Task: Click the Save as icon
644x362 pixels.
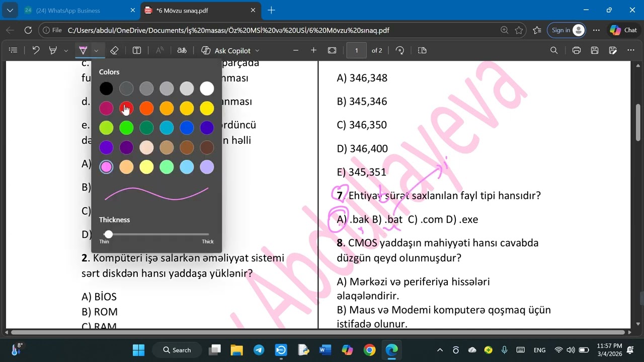Action: [x=613, y=50]
